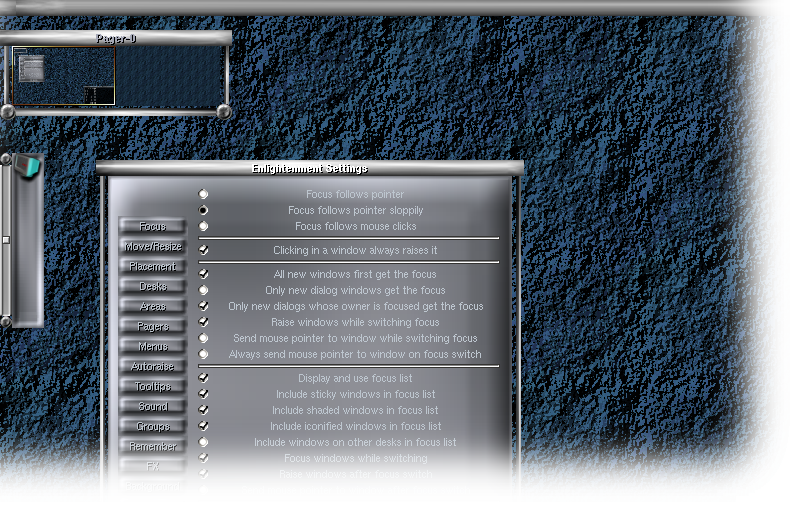This screenshot has height=525, width=800.
Task: Open the Desks settings page
Action: click(x=153, y=286)
